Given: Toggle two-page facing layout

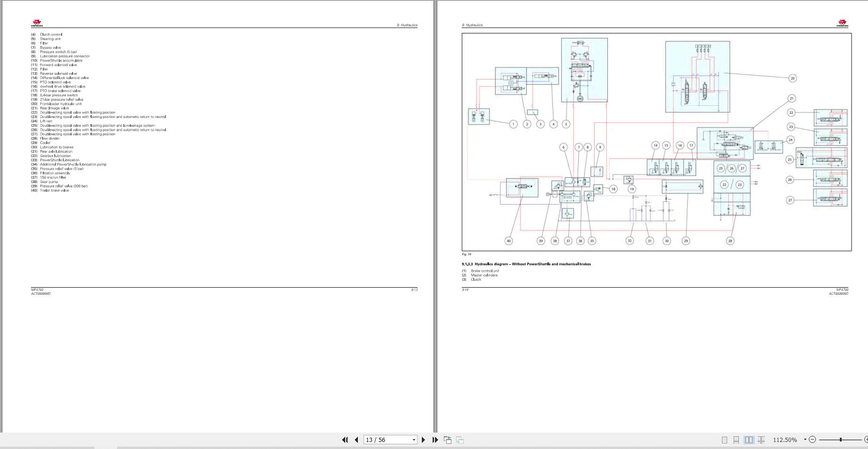Looking at the screenshot, I should [x=749, y=440].
